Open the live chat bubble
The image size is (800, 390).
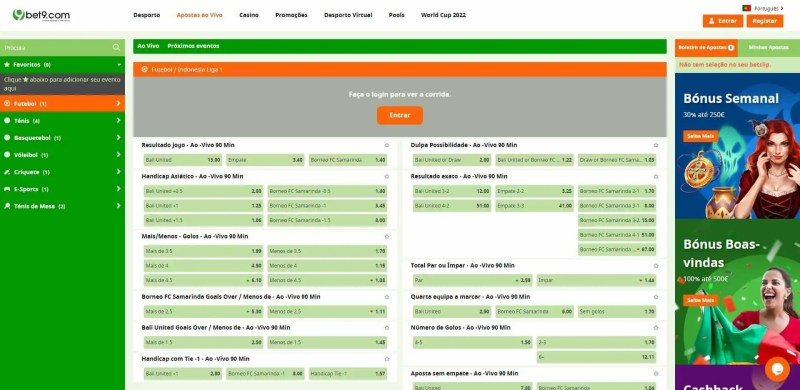[777, 369]
